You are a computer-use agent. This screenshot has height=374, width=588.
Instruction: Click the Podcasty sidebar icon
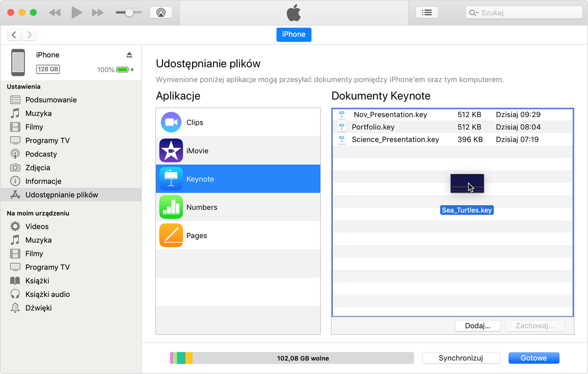click(x=15, y=154)
